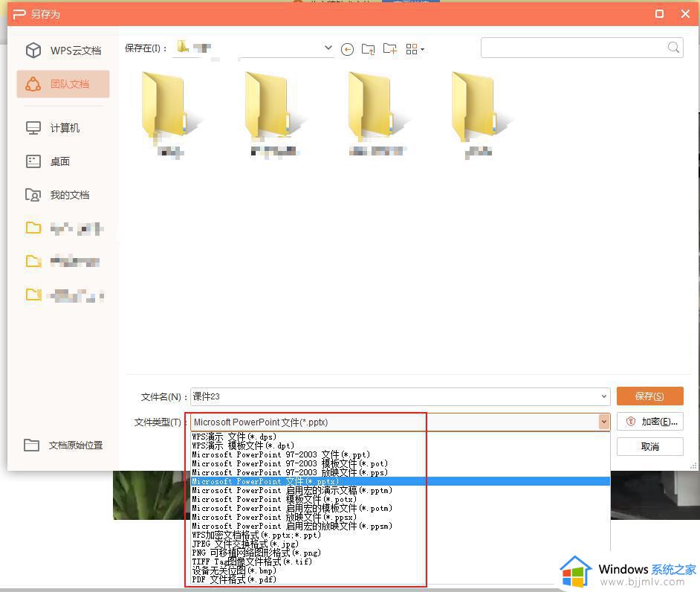Choose 设备无关位图(*.bmp) option

click(401, 570)
